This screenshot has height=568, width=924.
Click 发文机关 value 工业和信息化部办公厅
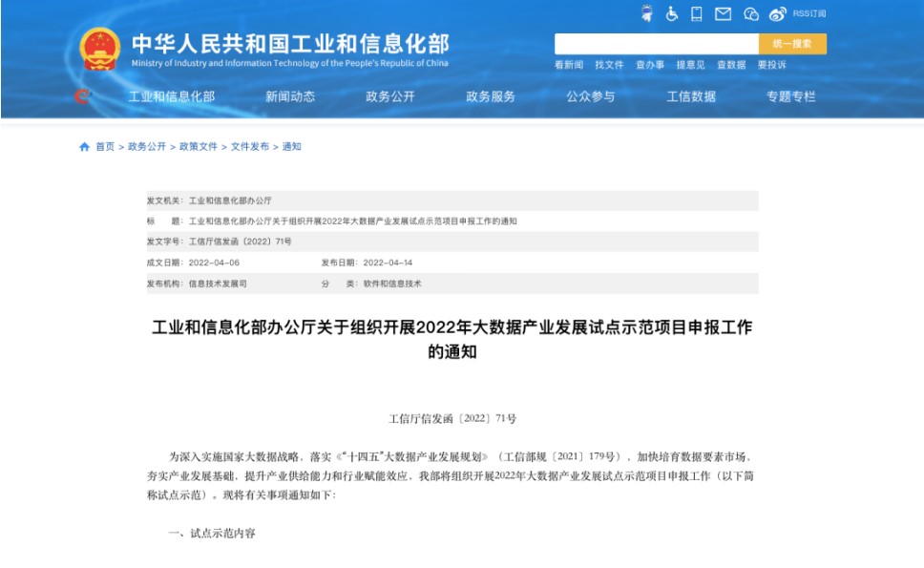pyautogui.click(x=230, y=200)
